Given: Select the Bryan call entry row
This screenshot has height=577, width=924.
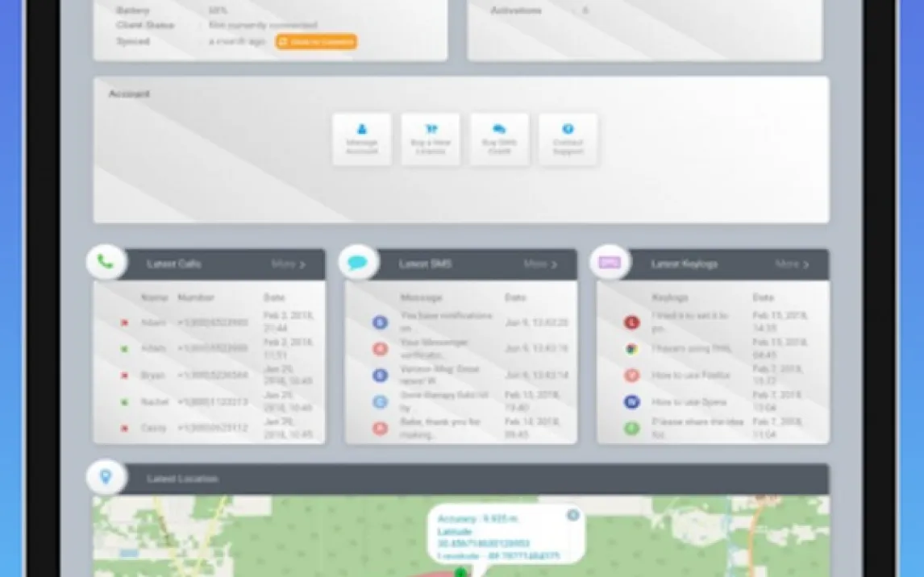Looking at the screenshot, I should click(x=210, y=376).
